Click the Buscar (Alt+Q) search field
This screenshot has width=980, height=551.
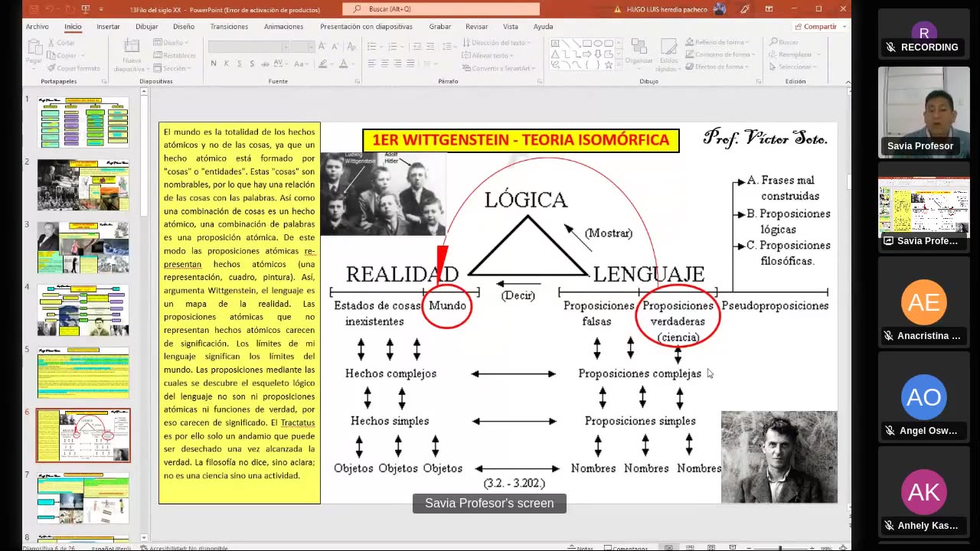click(442, 9)
